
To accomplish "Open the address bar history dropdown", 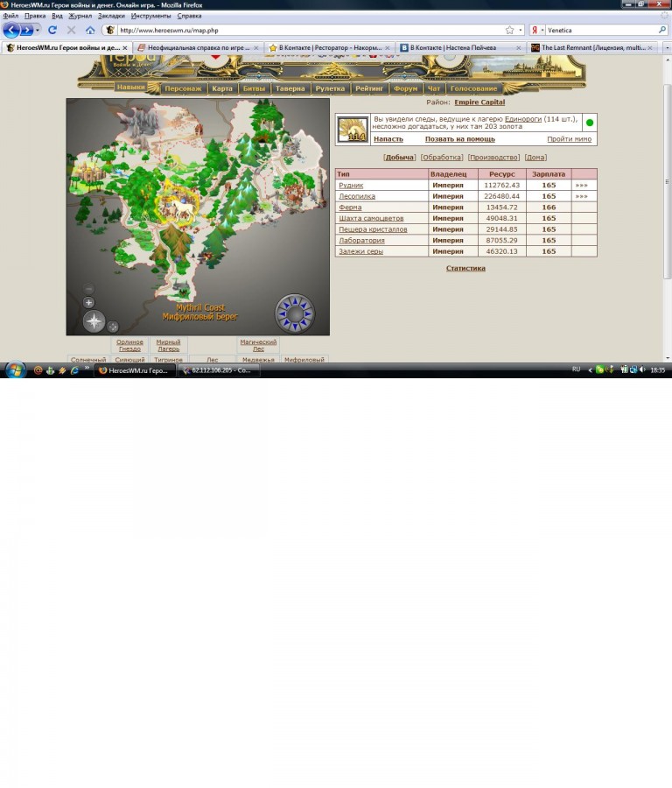I will (x=521, y=30).
